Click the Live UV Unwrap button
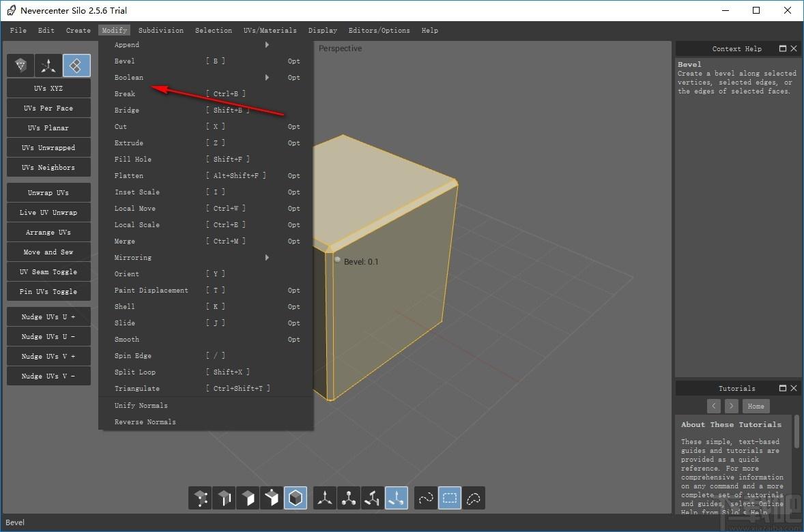The image size is (804, 532). point(48,212)
